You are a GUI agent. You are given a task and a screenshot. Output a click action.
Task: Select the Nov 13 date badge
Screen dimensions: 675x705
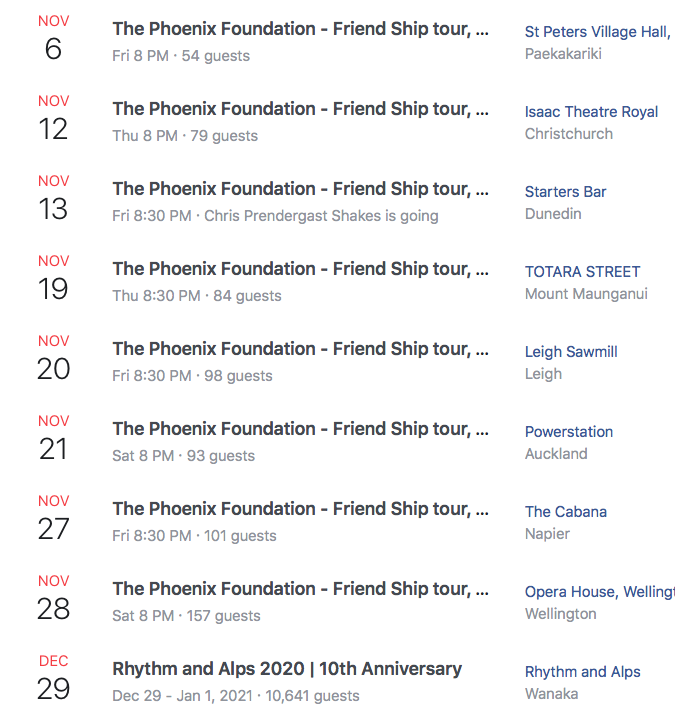(x=54, y=198)
